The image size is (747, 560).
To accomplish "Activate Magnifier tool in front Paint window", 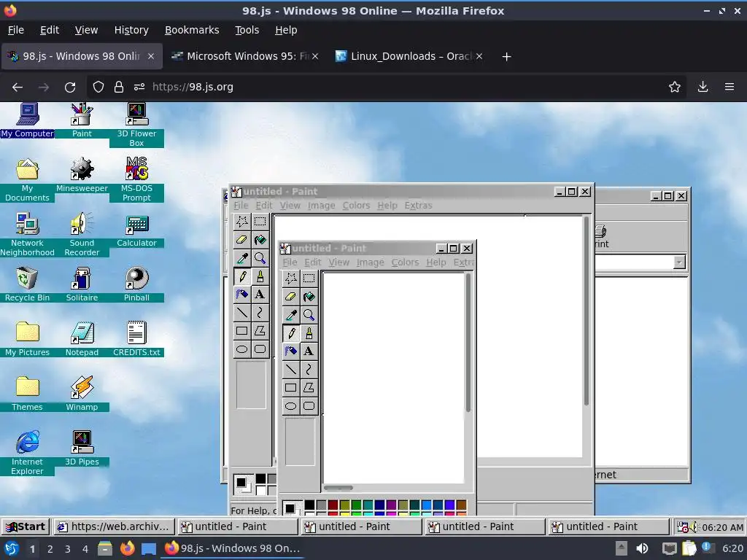I will click(309, 315).
